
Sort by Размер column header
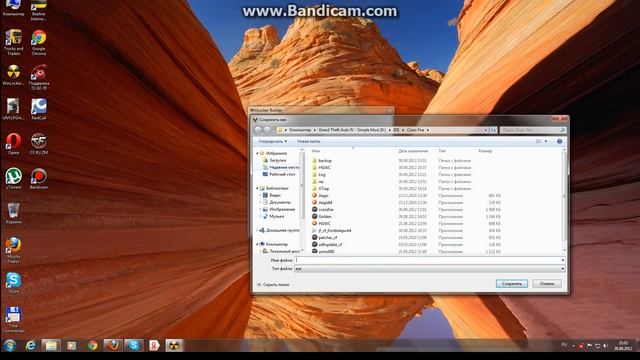pyautogui.click(x=485, y=151)
